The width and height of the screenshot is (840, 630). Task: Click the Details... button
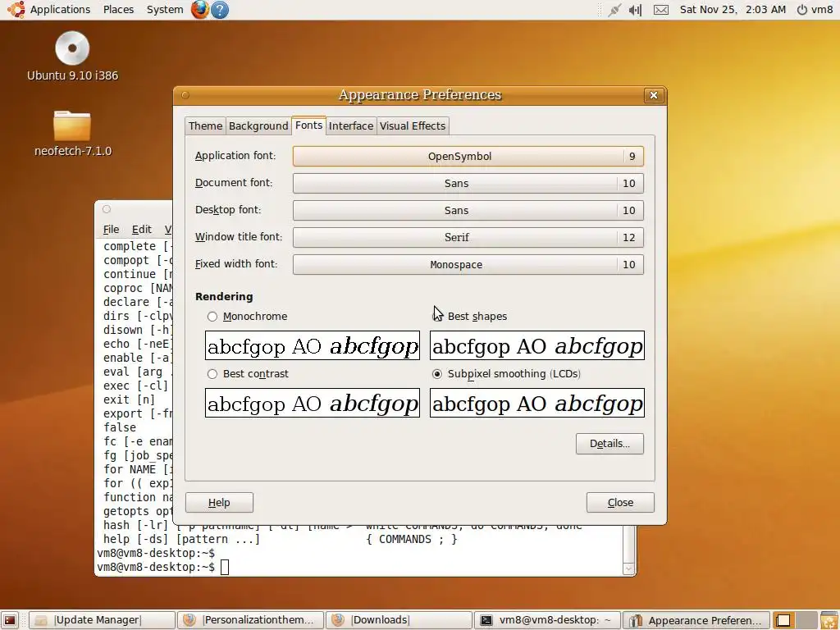point(609,444)
